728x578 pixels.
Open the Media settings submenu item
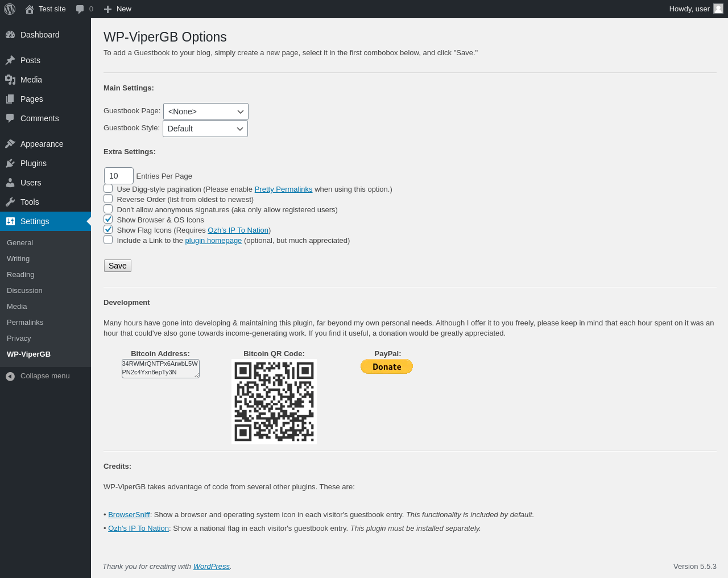coord(17,307)
